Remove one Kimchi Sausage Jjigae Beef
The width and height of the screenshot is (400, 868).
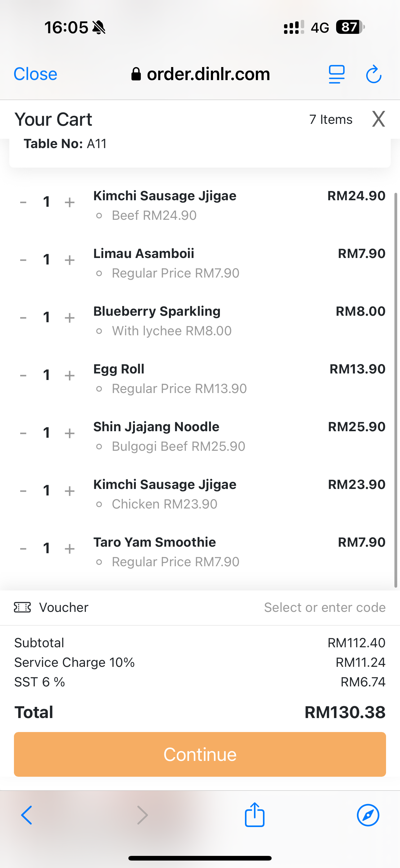tap(23, 202)
